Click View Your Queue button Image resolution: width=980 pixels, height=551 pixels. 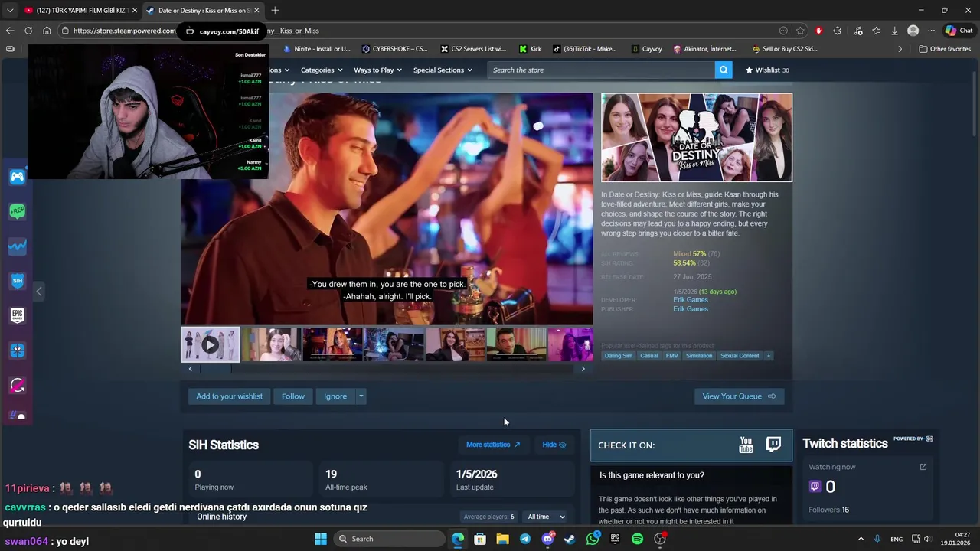[739, 396]
